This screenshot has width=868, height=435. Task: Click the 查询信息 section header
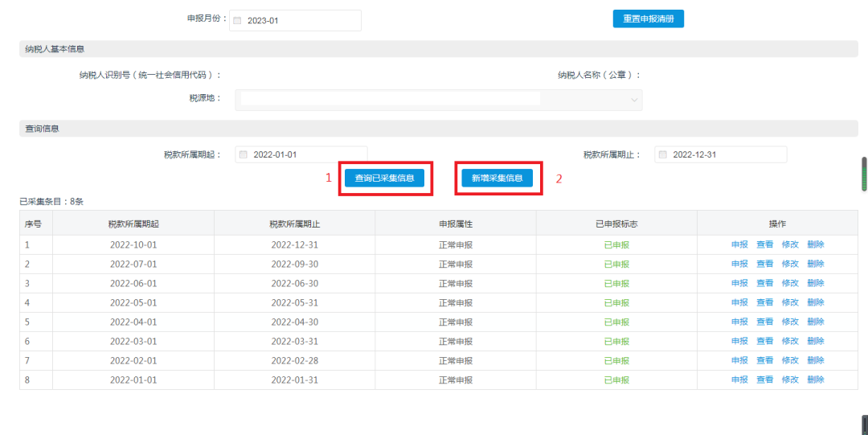(439, 129)
